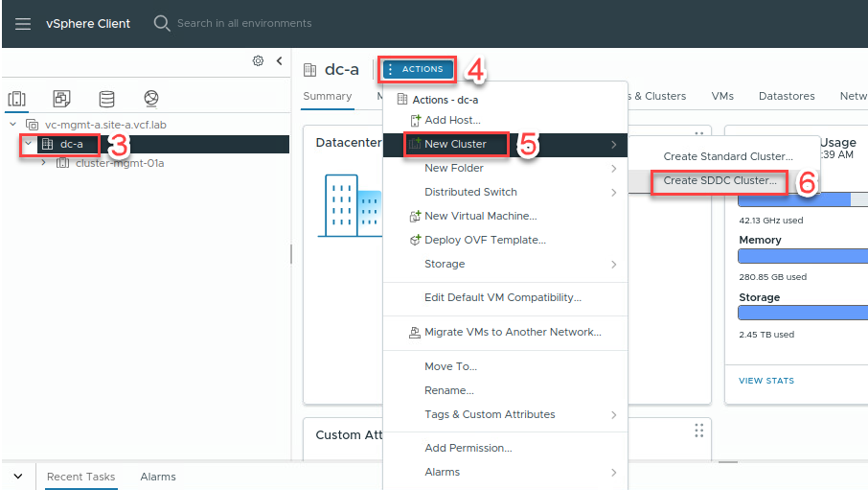The width and height of the screenshot is (868, 490).
Task: Collapse the vc-mgmt-a.site-a.vcf.lab node
Action: (12, 124)
